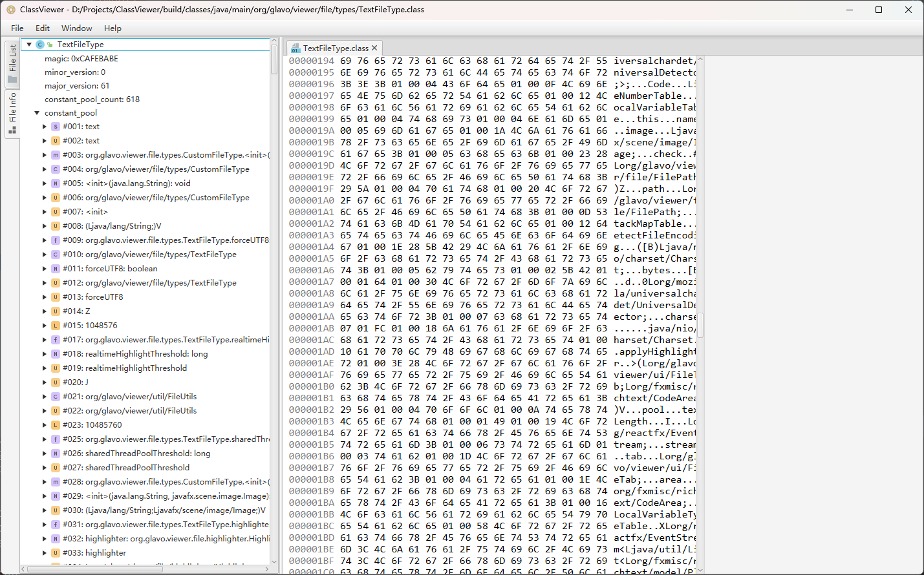The image size is (924, 575).
Task: Select the minor_version: 0 row
Action: click(145, 72)
